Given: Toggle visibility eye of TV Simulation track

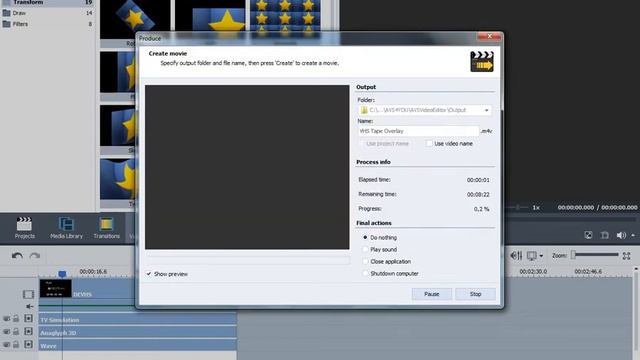Looking at the screenshot, I should pos(7,319).
